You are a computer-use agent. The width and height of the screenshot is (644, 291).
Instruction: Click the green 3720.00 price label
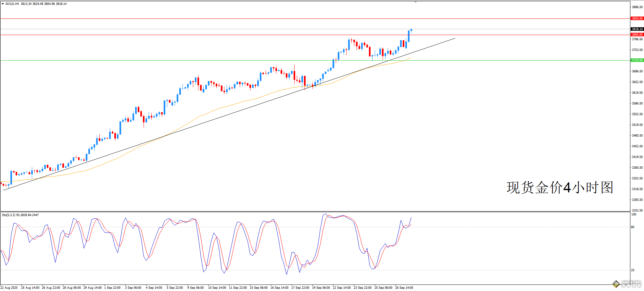[637, 60]
